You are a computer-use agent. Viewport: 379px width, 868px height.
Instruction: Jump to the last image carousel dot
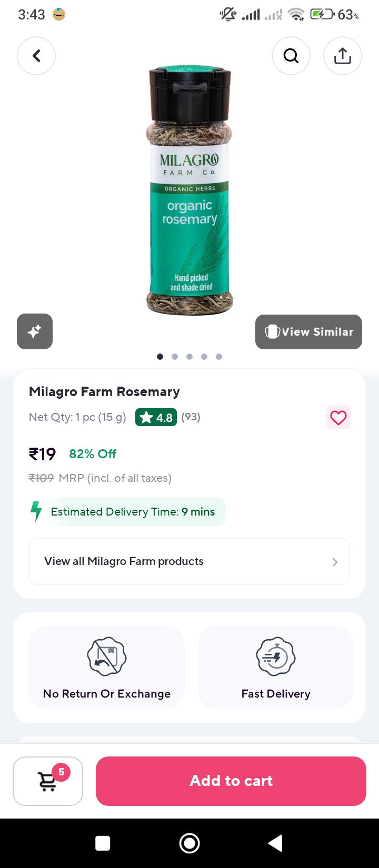[x=219, y=357]
